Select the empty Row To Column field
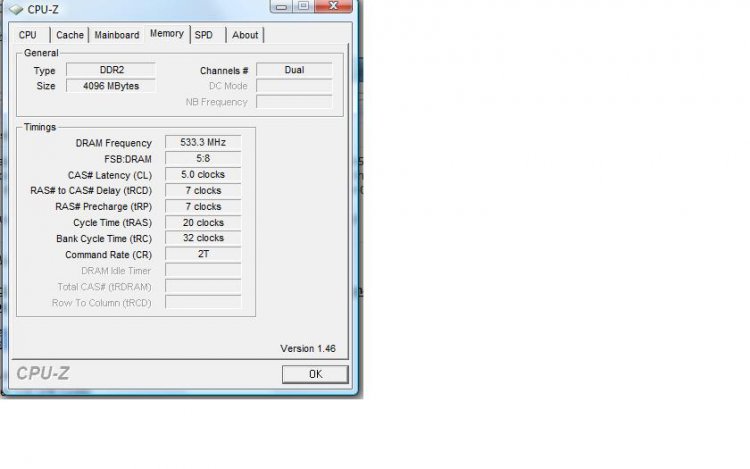750x469 pixels. pos(203,302)
